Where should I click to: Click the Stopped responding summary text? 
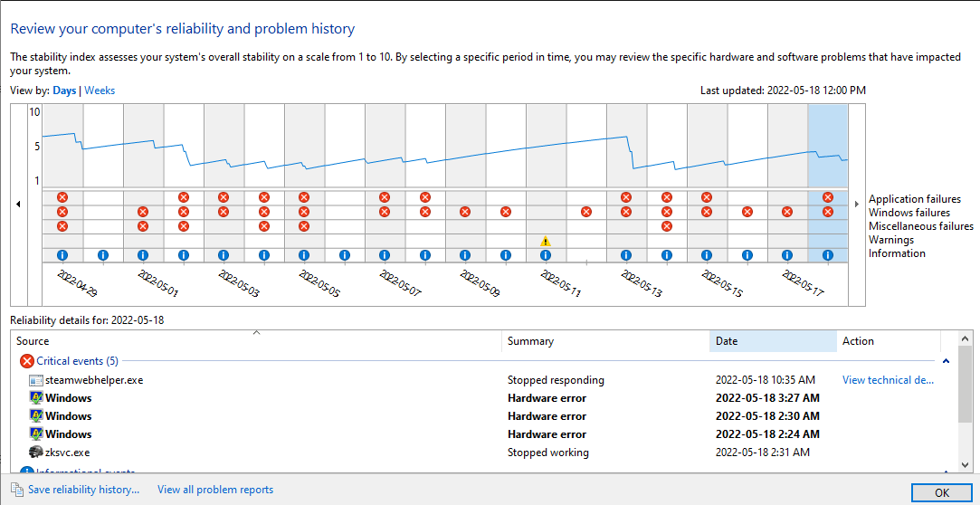[x=556, y=380]
